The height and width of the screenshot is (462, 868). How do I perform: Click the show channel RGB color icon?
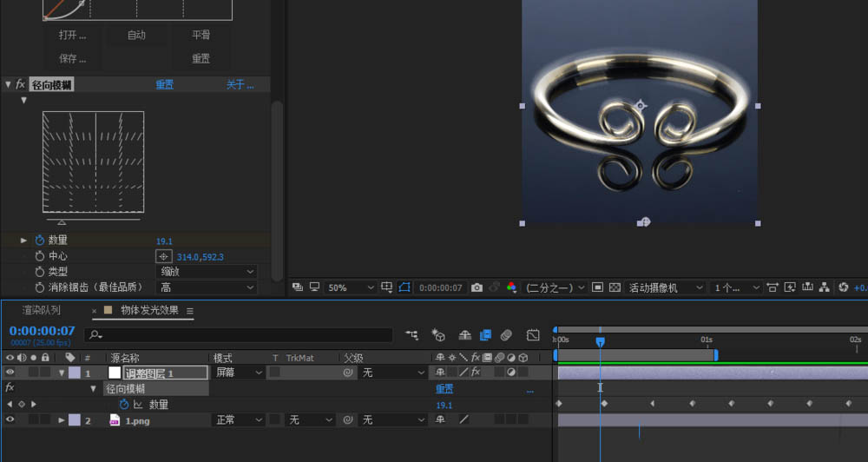pyautogui.click(x=511, y=287)
